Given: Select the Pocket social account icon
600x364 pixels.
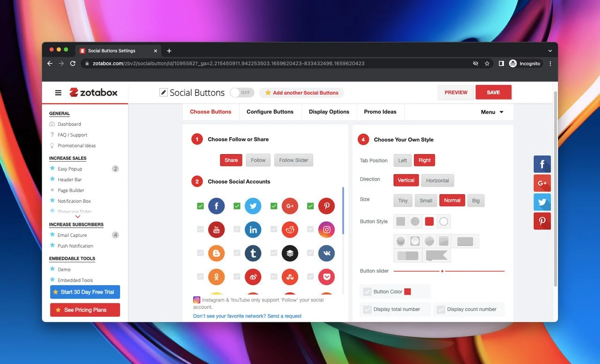Looking at the screenshot, I should point(326,277).
